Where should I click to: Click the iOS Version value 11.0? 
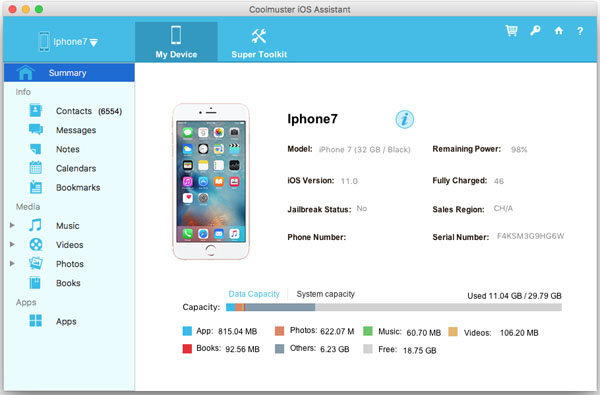click(349, 181)
